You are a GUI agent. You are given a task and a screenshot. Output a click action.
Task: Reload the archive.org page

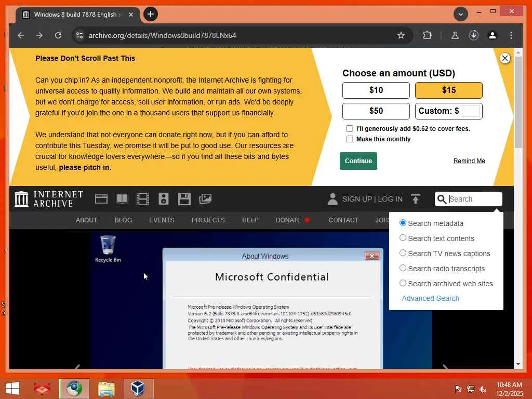point(58,35)
